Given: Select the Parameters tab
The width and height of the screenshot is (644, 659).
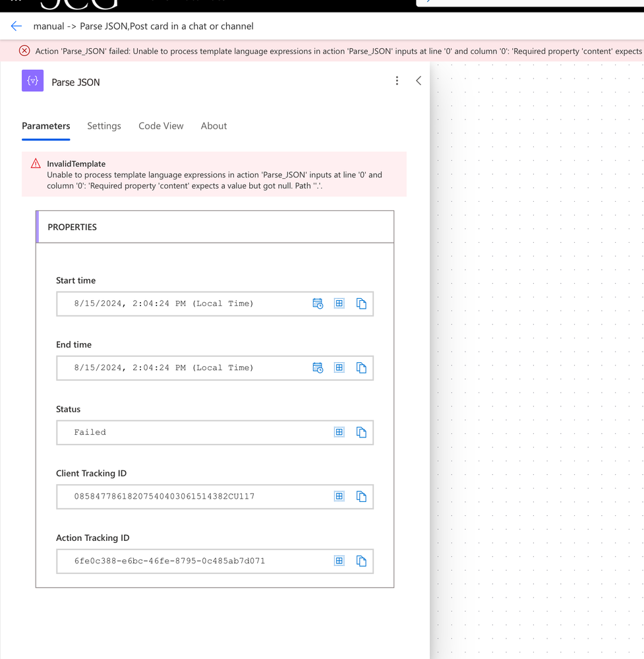Looking at the screenshot, I should point(45,125).
